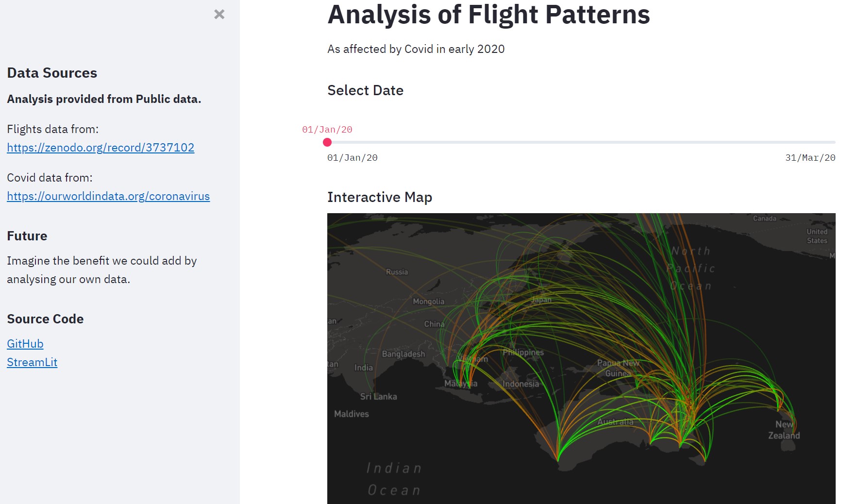Click the India label on the map

[x=364, y=368]
